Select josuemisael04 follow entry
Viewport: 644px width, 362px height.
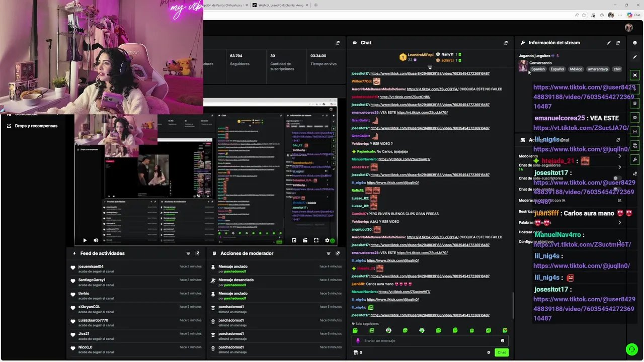(x=137, y=269)
